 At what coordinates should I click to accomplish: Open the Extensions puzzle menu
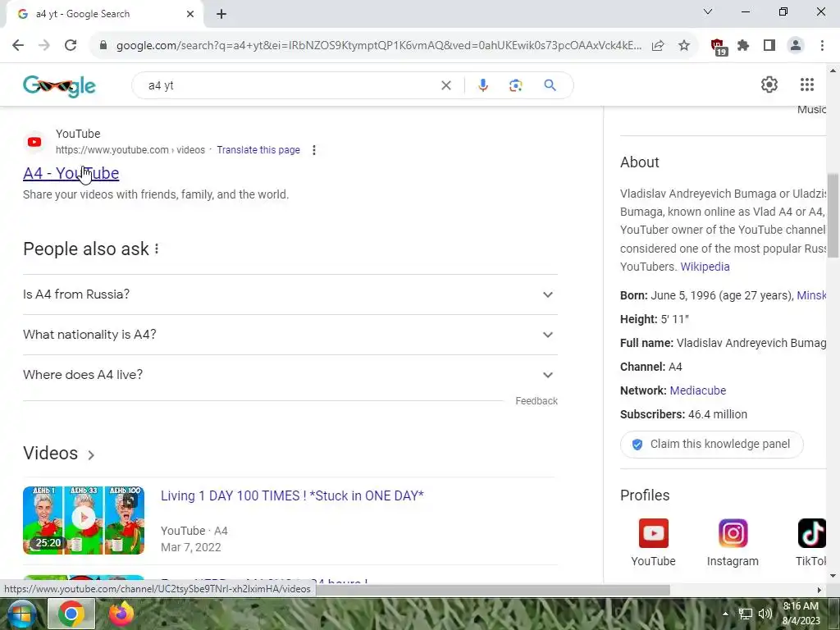(x=743, y=46)
